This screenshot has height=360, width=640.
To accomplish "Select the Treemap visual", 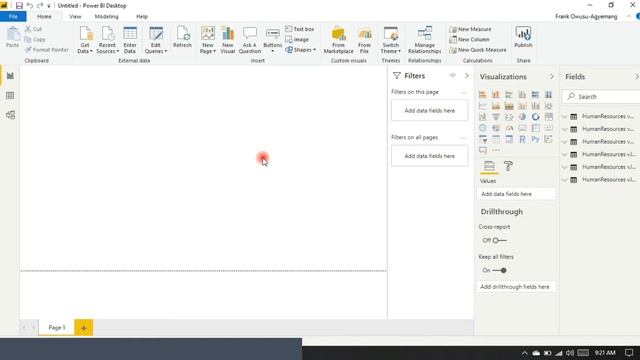I will (x=549, y=117).
